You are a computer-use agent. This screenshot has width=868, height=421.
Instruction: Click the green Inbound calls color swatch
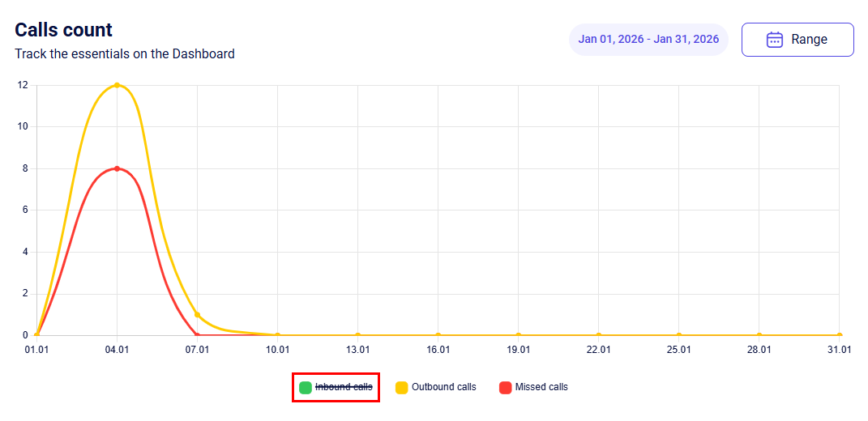(306, 387)
